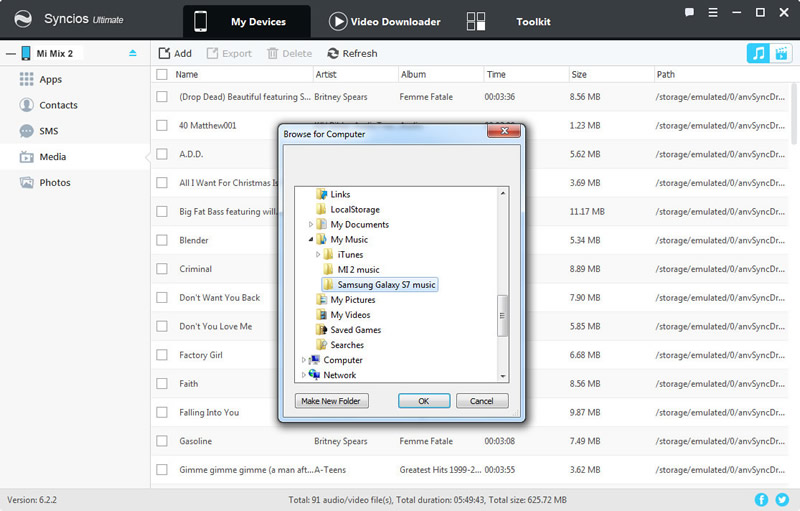Eject the Mi Mix 2 device
Viewport: 800px width, 511px height.
tap(133, 53)
